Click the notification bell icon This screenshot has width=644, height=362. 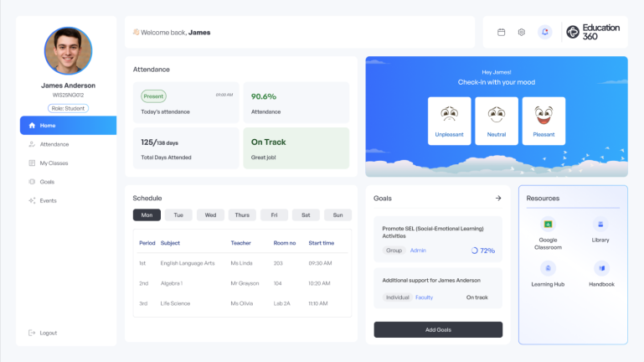545,32
